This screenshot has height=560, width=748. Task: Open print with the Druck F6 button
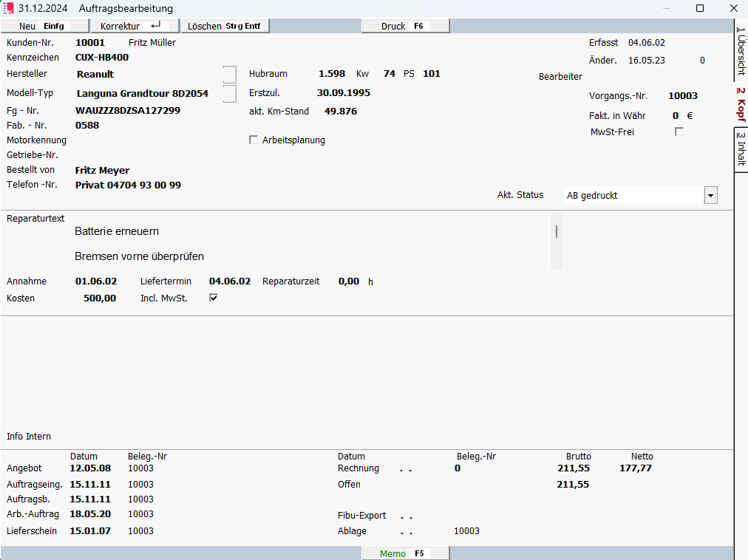[x=405, y=26]
